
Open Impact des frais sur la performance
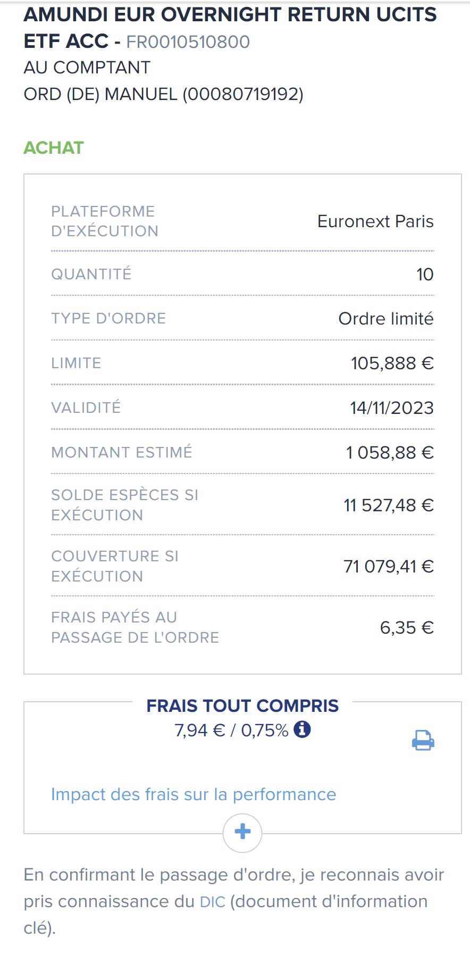(194, 794)
